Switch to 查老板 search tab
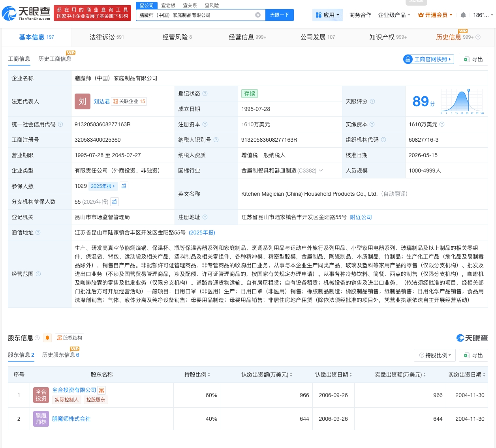Image resolution: width=496 pixels, height=448 pixels. coord(168,5)
